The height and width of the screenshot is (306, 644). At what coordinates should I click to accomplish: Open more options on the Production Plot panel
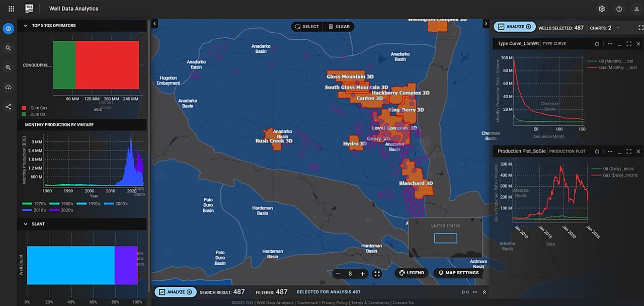point(610,151)
